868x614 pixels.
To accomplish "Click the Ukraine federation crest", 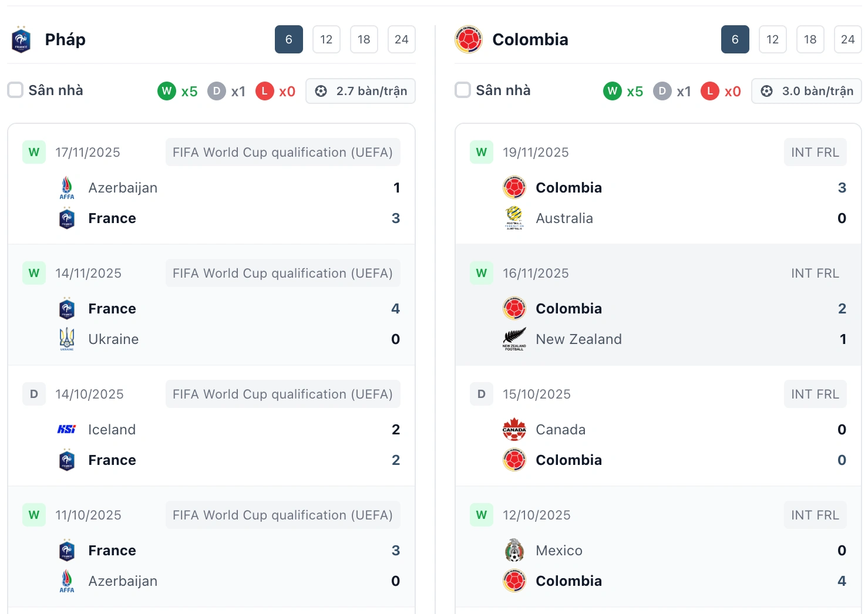I will 66,339.
